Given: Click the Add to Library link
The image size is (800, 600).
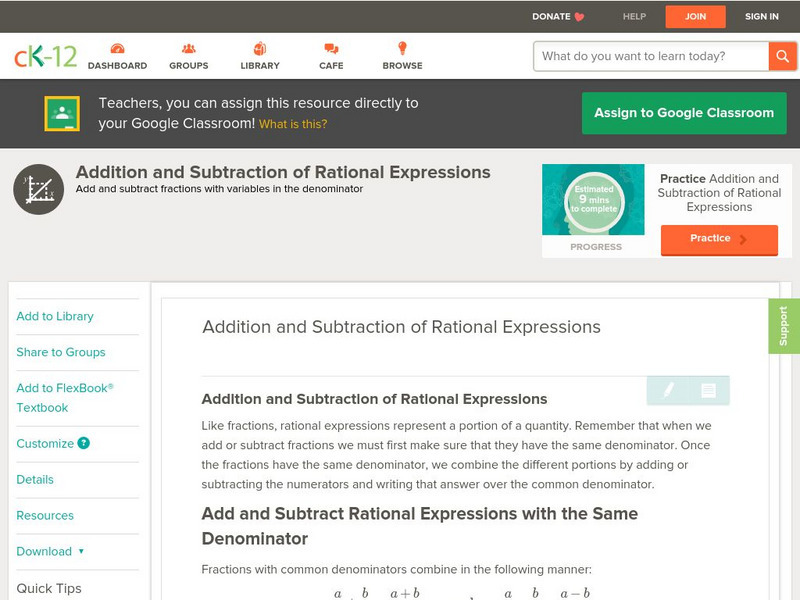Looking at the screenshot, I should [55, 316].
